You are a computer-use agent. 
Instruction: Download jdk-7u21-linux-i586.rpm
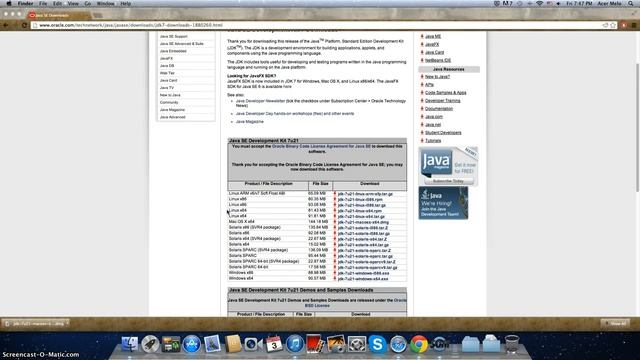click(360, 200)
